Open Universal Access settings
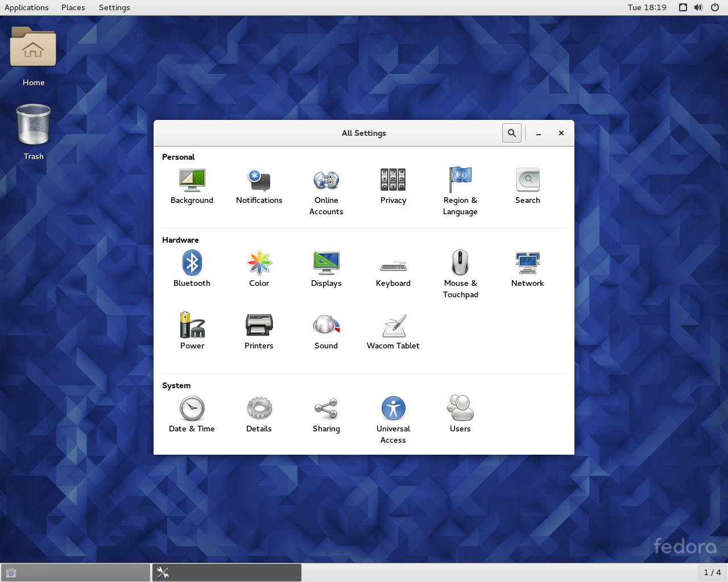The image size is (728, 582). pos(394,420)
